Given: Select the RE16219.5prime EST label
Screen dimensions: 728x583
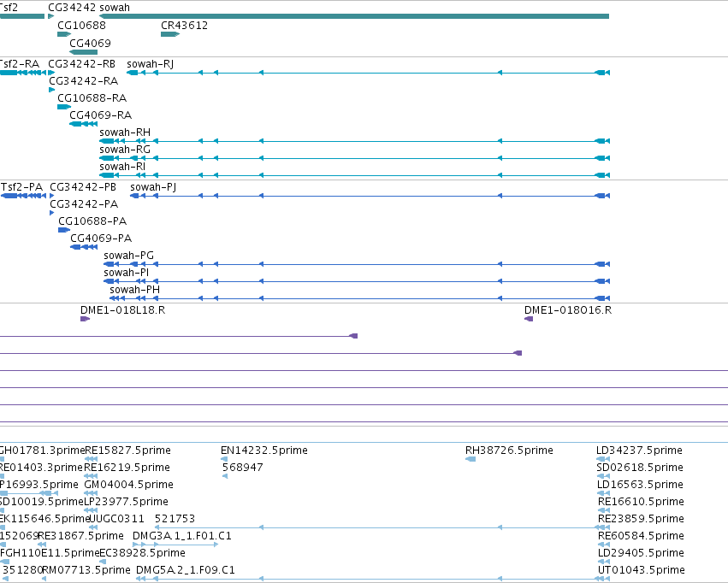Looking at the screenshot, I should tap(127, 468).
